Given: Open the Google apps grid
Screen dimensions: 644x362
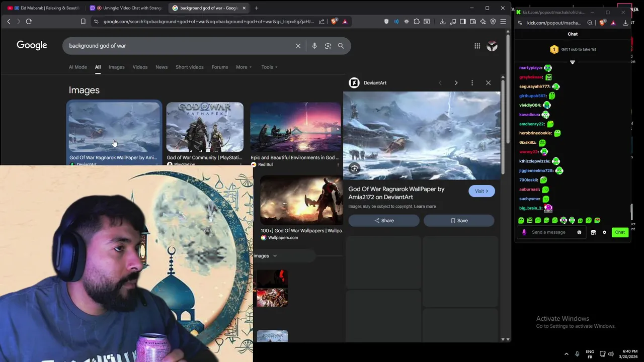Looking at the screenshot, I should [x=477, y=46].
